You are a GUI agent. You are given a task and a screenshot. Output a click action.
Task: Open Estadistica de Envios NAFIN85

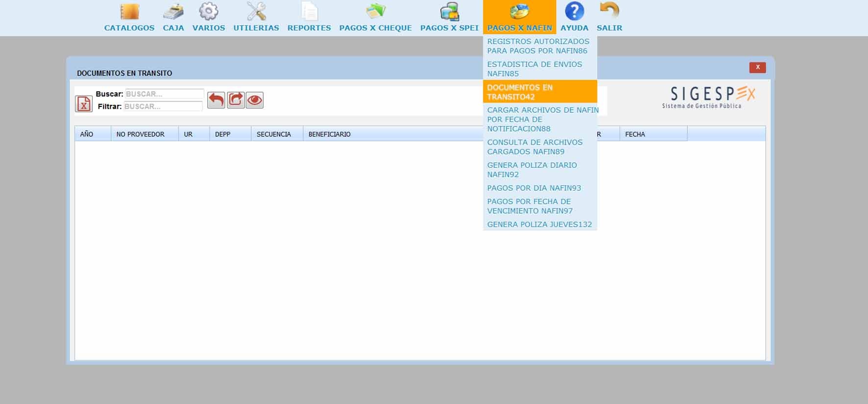(540, 69)
